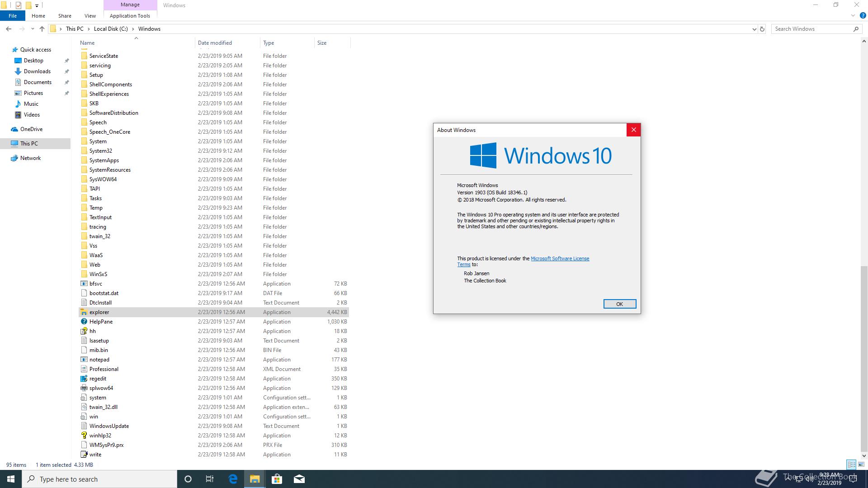Click the explorer application file icon

tap(84, 312)
